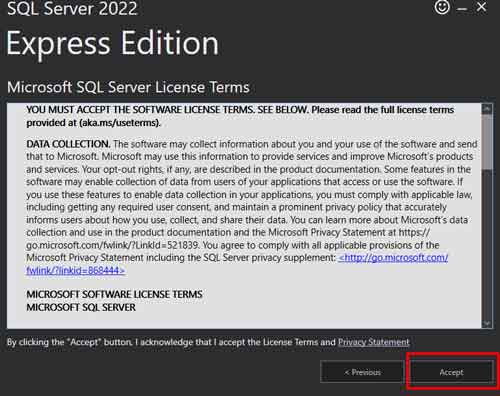Viewport: 500px width, 396px height.
Task: Accept the license terms
Action: [451, 372]
